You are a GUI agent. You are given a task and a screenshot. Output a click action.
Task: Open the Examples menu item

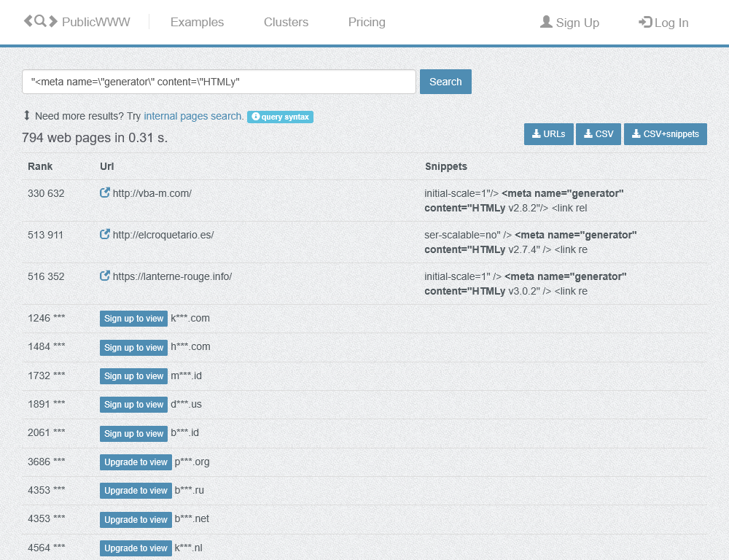coord(197,23)
